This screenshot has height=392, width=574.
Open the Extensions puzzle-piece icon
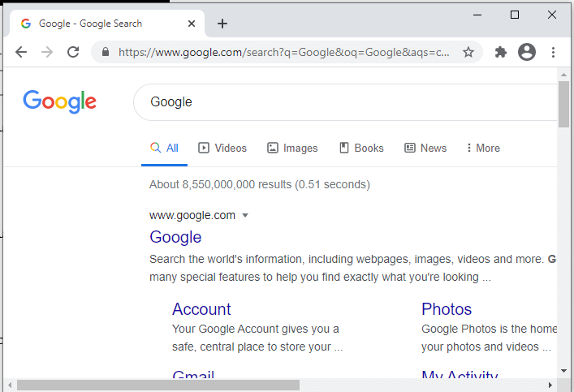[x=500, y=52]
